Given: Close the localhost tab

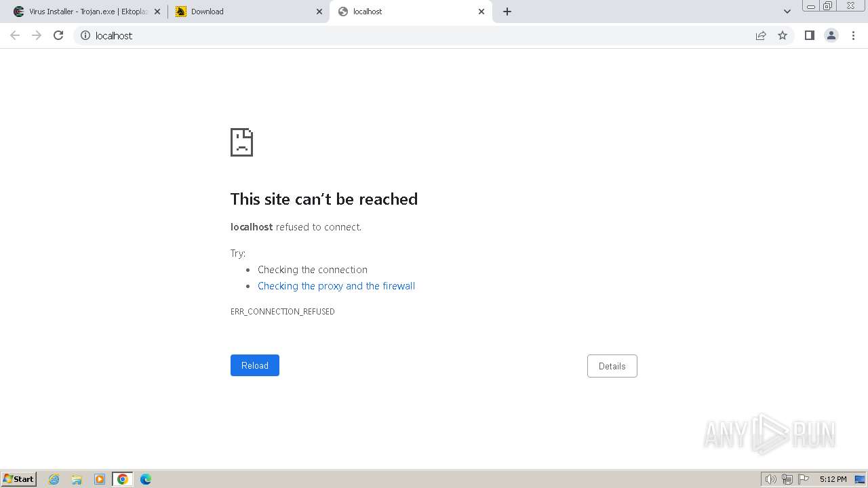Looking at the screenshot, I should point(481,12).
